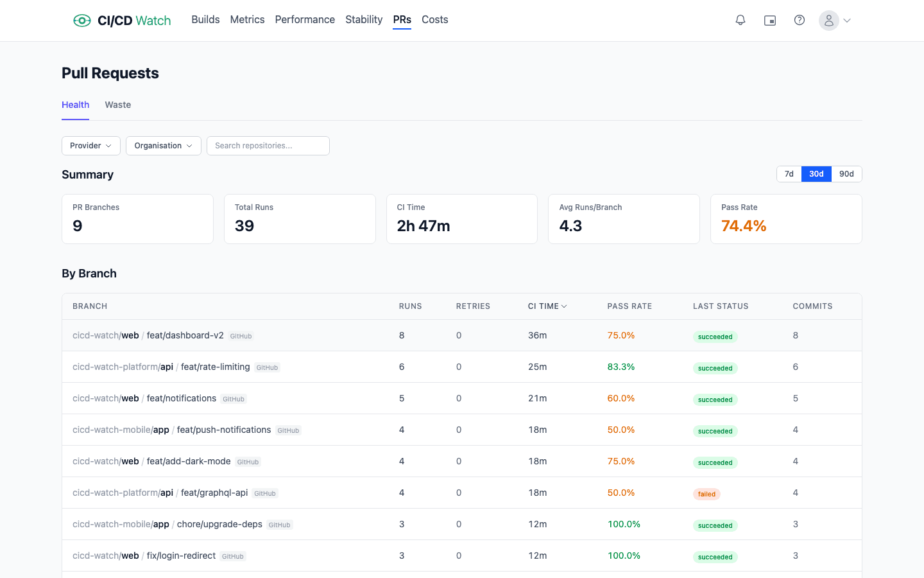924x578 pixels.
Task: Toggle the CI TIME sort order
Action: [547, 306]
